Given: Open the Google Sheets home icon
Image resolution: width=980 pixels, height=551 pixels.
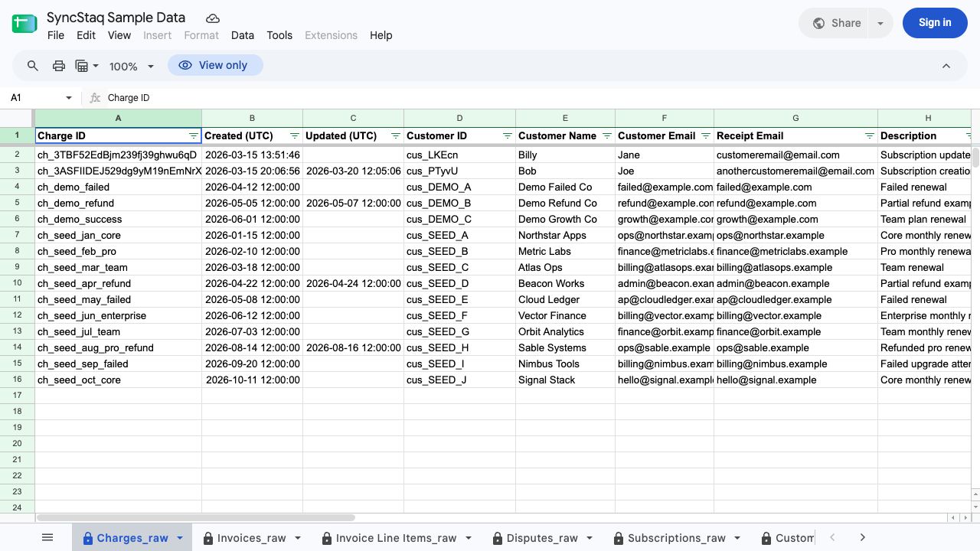Looking at the screenshot, I should tap(24, 23).
